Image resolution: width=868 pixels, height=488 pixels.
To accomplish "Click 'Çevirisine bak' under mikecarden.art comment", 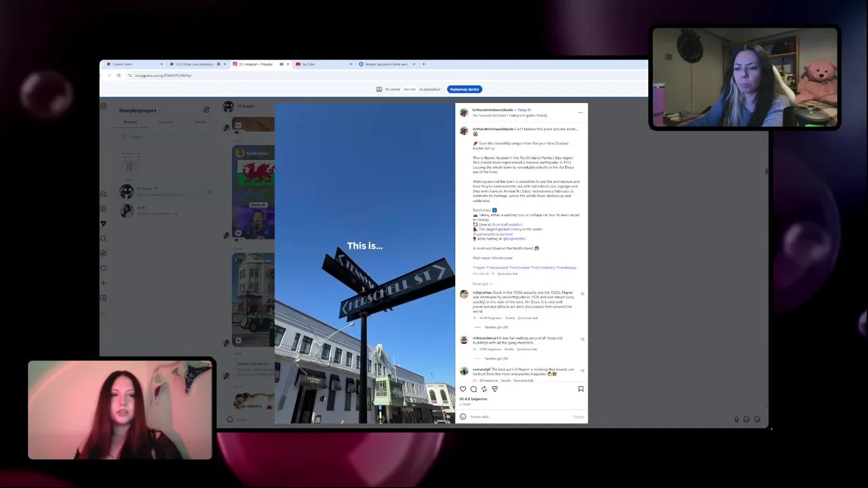I will tap(527, 349).
